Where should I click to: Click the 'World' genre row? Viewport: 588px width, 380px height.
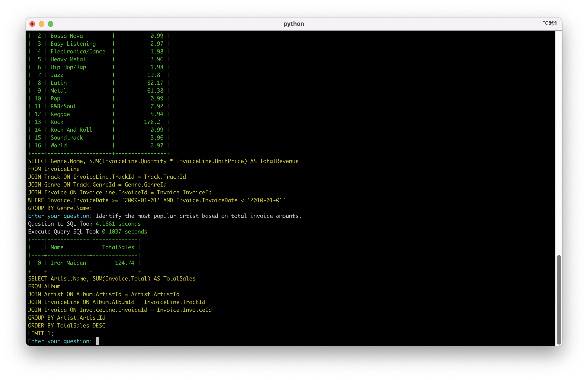point(99,145)
